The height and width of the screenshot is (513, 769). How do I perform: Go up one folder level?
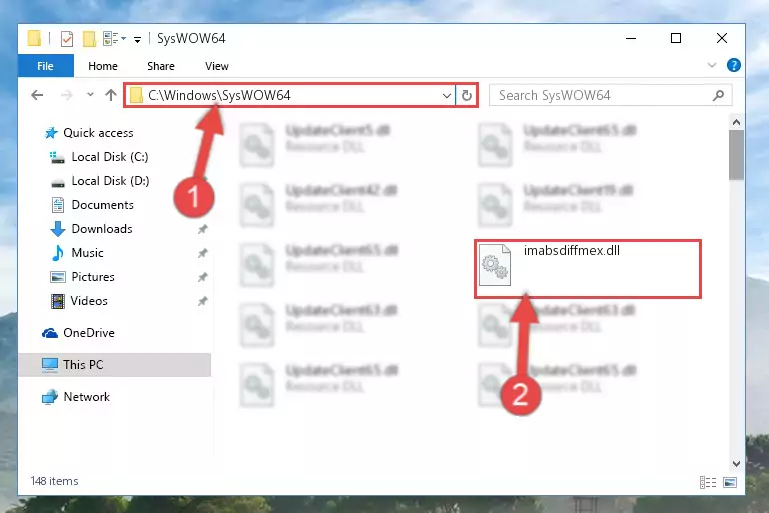[111, 95]
